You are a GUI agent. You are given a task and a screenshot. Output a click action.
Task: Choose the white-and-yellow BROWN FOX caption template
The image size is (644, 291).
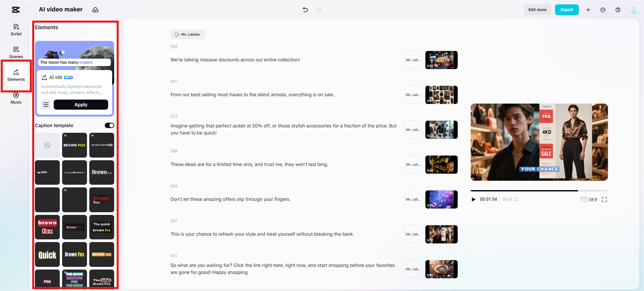coord(75,145)
